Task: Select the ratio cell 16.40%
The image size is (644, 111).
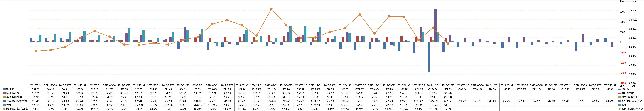Action: (271, 109)
